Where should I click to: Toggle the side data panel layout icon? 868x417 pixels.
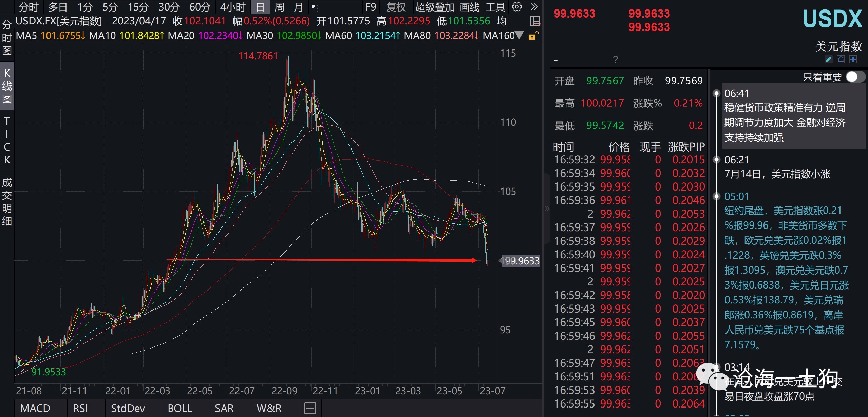[x=535, y=21]
